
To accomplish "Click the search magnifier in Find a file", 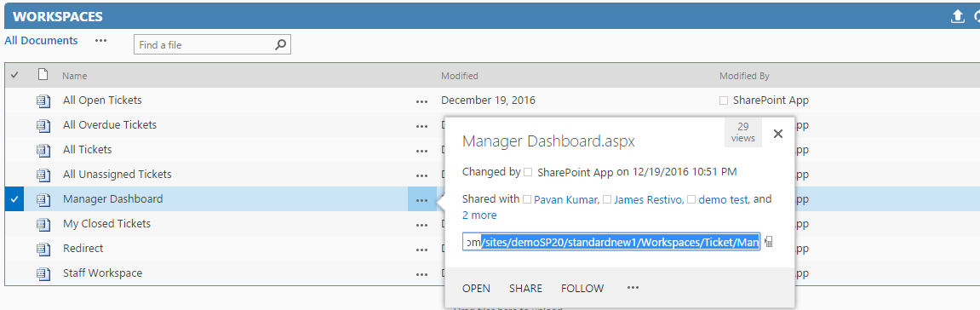I will click(281, 44).
